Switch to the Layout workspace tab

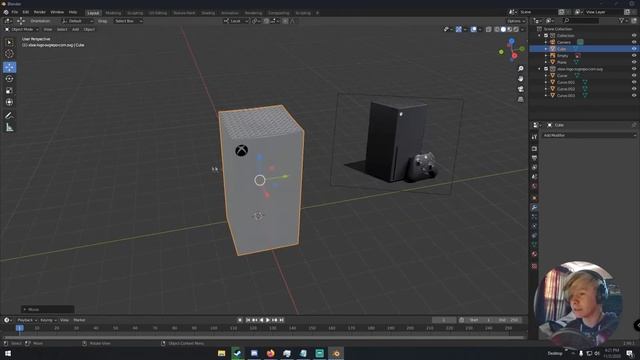pos(93,13)
